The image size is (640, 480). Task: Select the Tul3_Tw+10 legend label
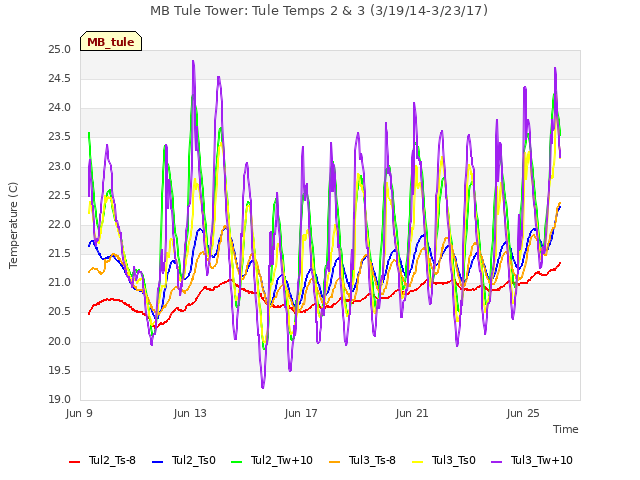pyautogui.click(x=542, y=460)
